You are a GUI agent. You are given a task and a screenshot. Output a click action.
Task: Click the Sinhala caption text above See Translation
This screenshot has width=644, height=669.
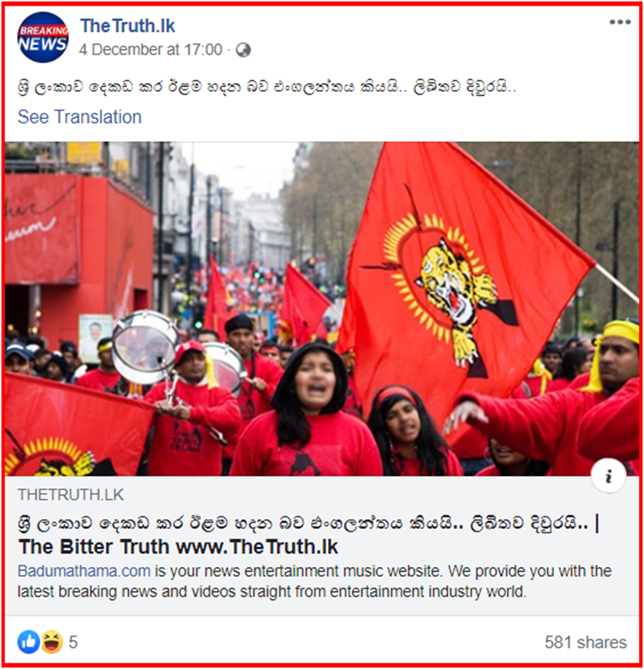point(267,87)
